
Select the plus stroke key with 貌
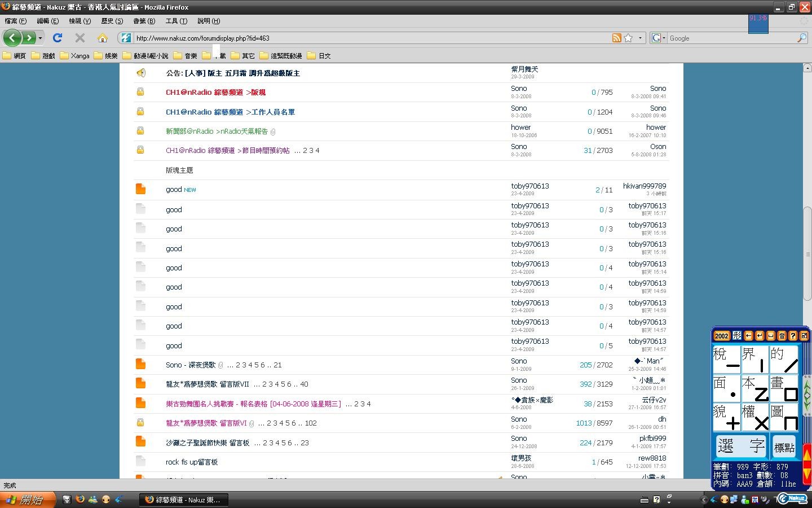[x=727, y=418]
